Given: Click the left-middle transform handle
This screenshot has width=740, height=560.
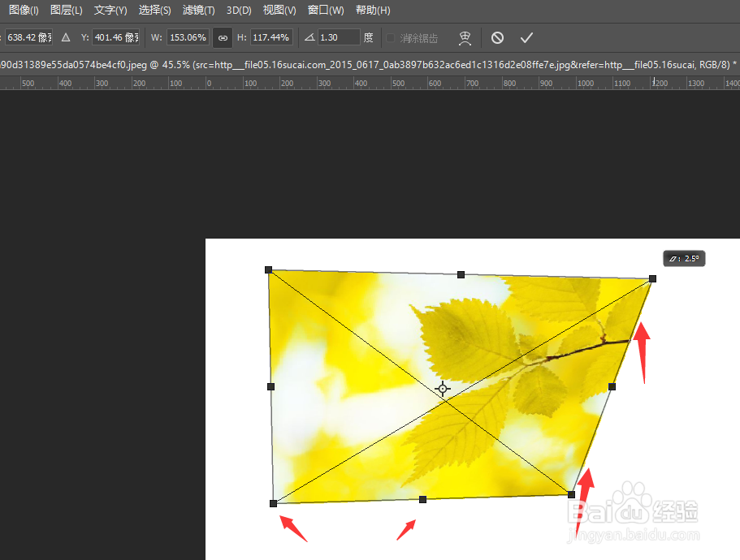Looking at the screenshot, I should click(x=270, y=386).
